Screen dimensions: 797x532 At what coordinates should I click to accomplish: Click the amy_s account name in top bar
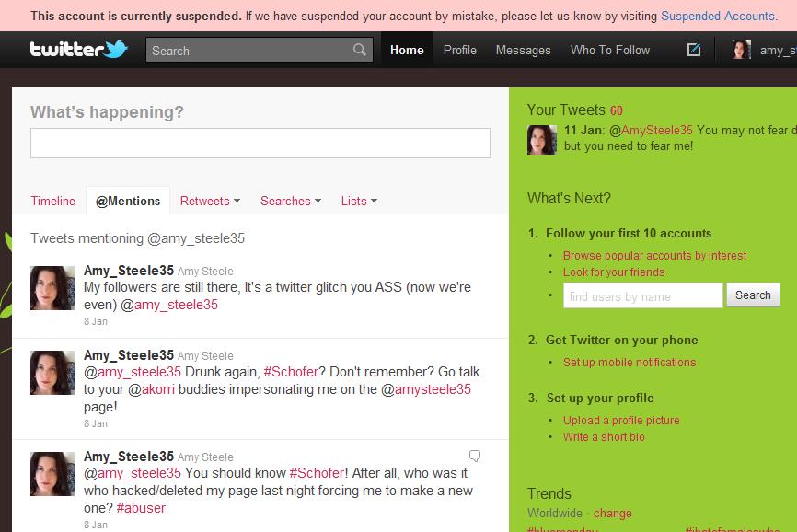coord(778,51)
